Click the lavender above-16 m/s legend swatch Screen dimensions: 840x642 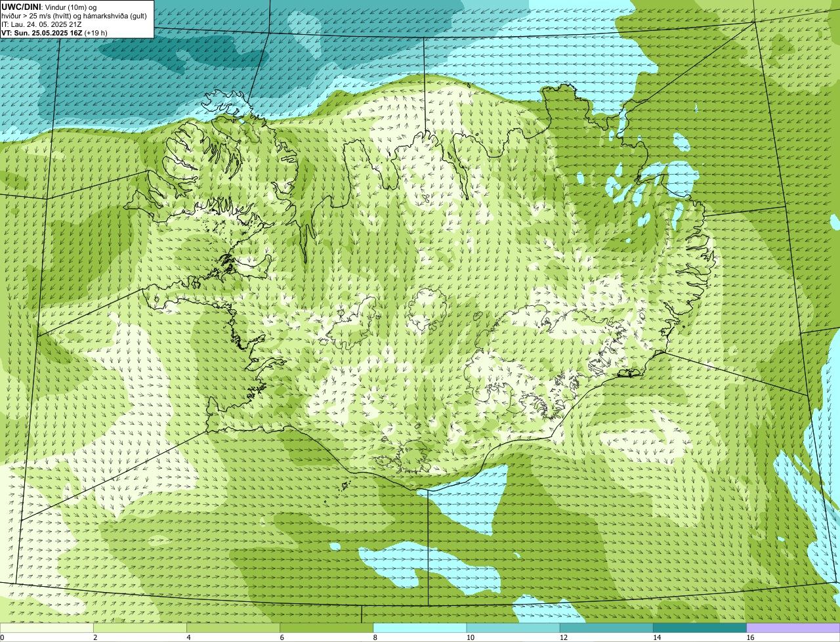tap(793, 628)
